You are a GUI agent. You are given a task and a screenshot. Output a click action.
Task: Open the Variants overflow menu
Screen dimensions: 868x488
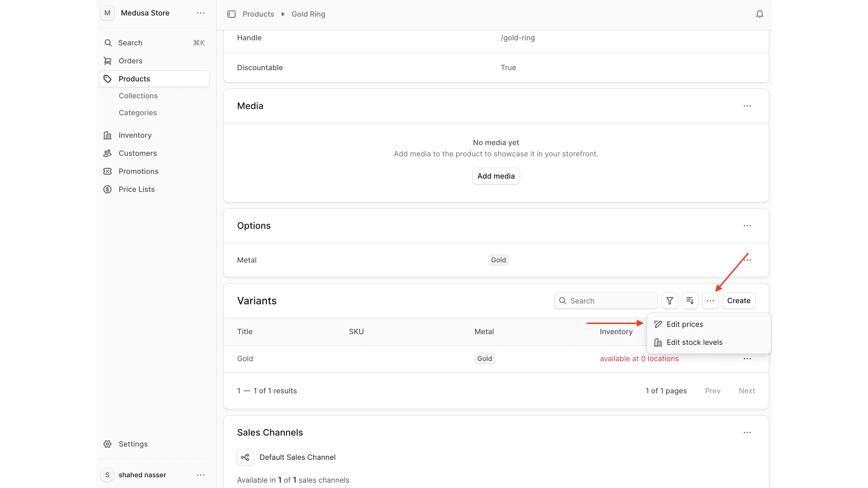click(x=710, y=300)
